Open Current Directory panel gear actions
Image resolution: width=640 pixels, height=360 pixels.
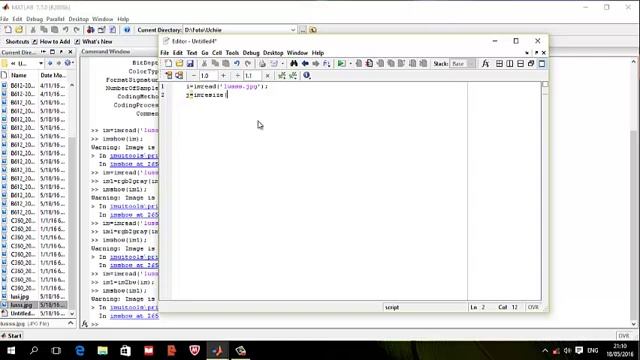[x=69, y=63]
